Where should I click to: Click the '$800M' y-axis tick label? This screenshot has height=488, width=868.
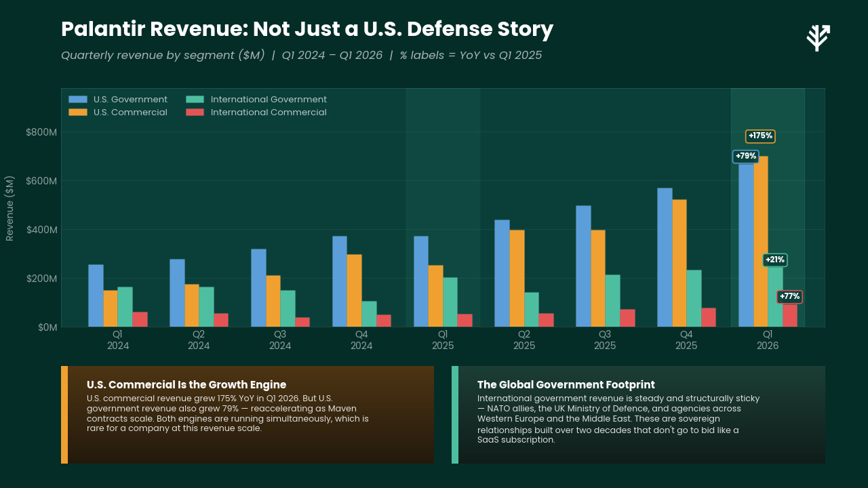point(41,132)
